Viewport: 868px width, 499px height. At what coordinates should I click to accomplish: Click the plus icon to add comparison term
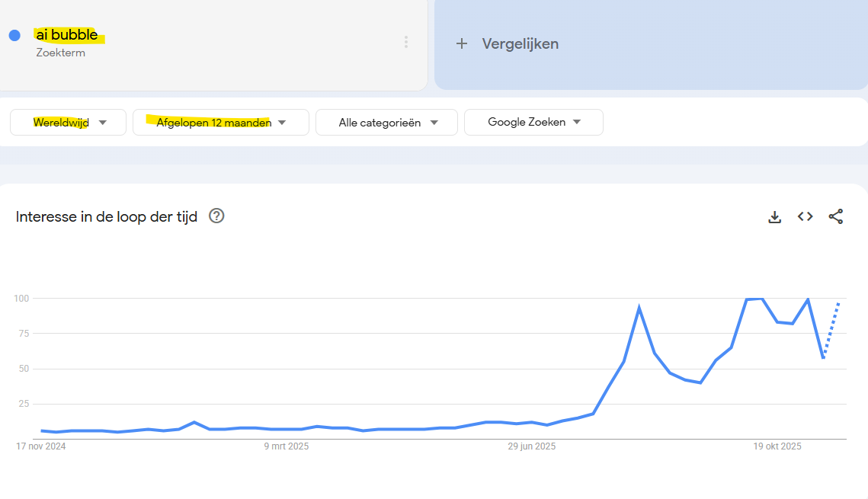[x=463, y=43]
